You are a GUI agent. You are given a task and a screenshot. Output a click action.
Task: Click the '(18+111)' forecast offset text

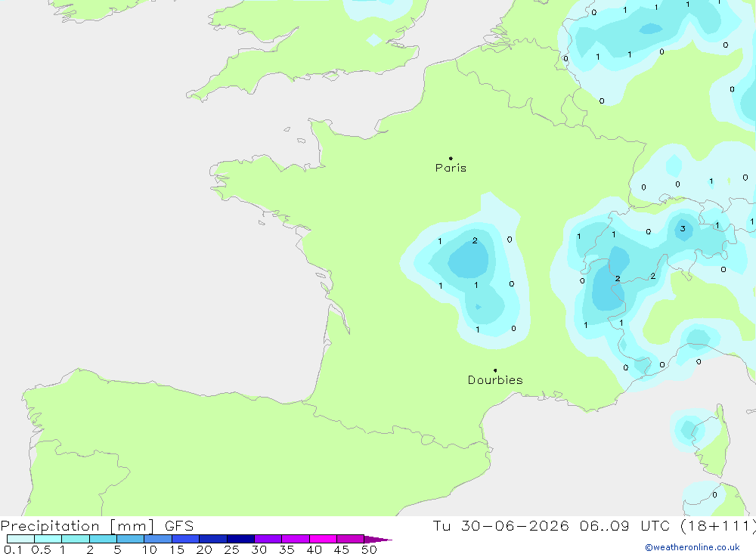(718, 526)
